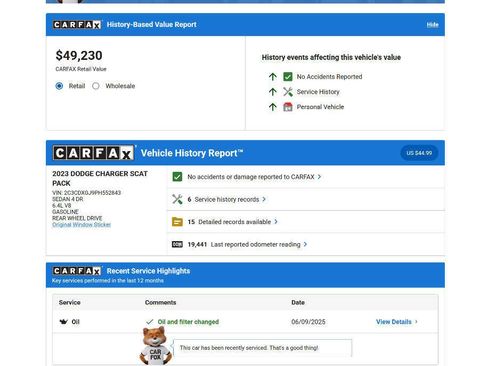Viewport: 488px width, 366px height.
Task: Click wrench icon beside 6 Service history records
Action: click(177, 199)
